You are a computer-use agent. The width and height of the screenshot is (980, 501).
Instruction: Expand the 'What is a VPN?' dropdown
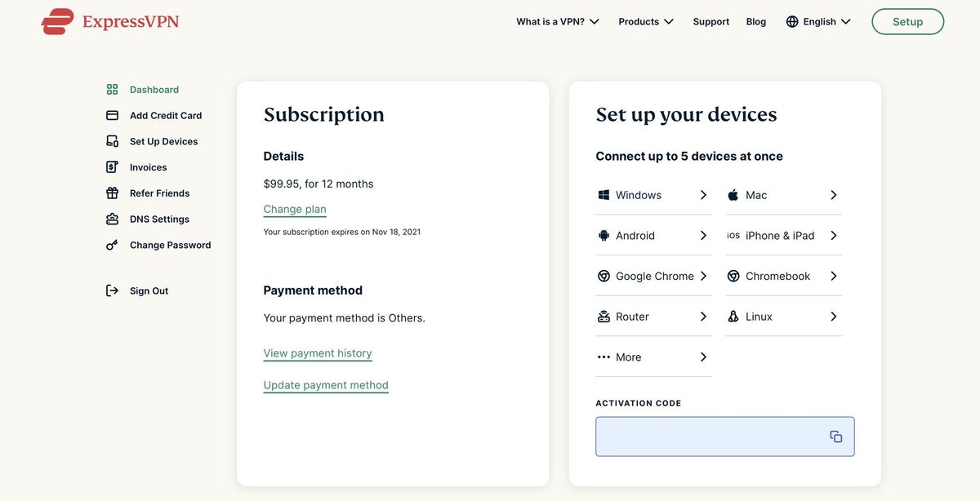click(x=558, y=22)
